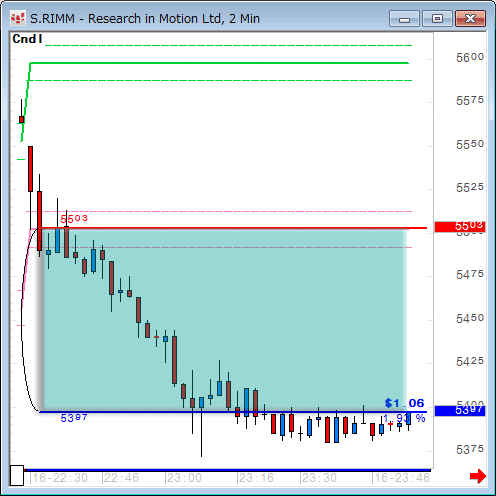
Task: Click the 16-22:30 time axis label
Action: pos(59,478)
